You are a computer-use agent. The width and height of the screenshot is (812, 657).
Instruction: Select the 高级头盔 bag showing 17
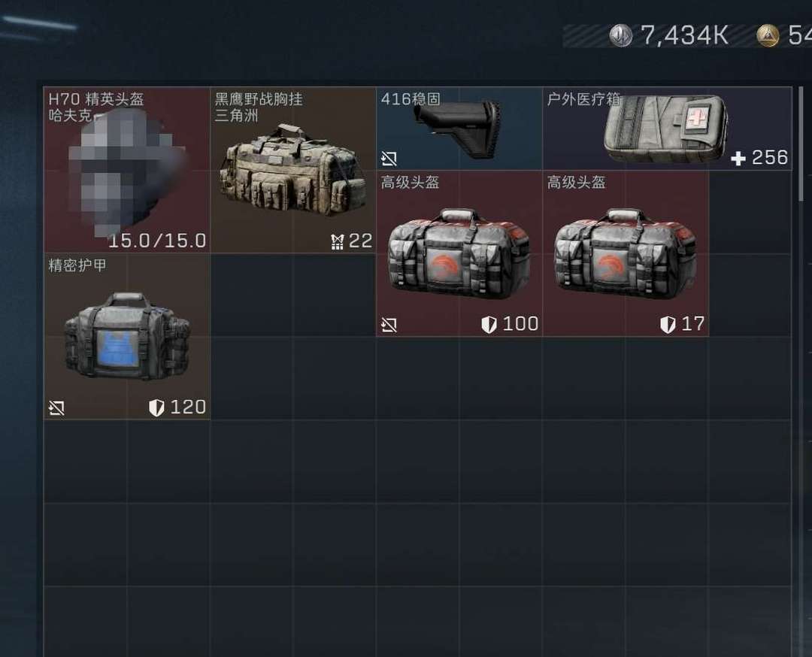pyautogui.click(x=625, y=253)
